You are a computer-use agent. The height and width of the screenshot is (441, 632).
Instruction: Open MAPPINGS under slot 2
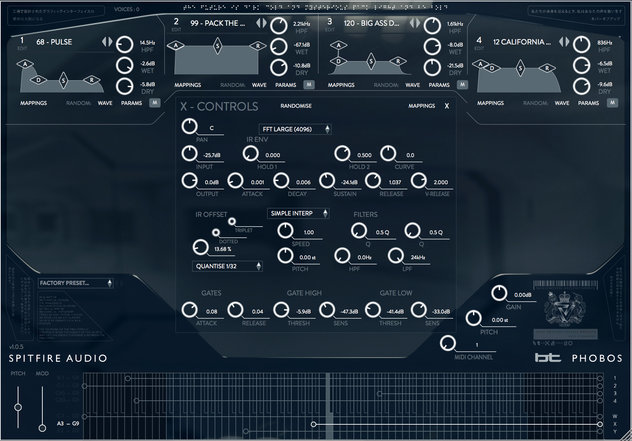pyautogui.click(x=187, y=85)
